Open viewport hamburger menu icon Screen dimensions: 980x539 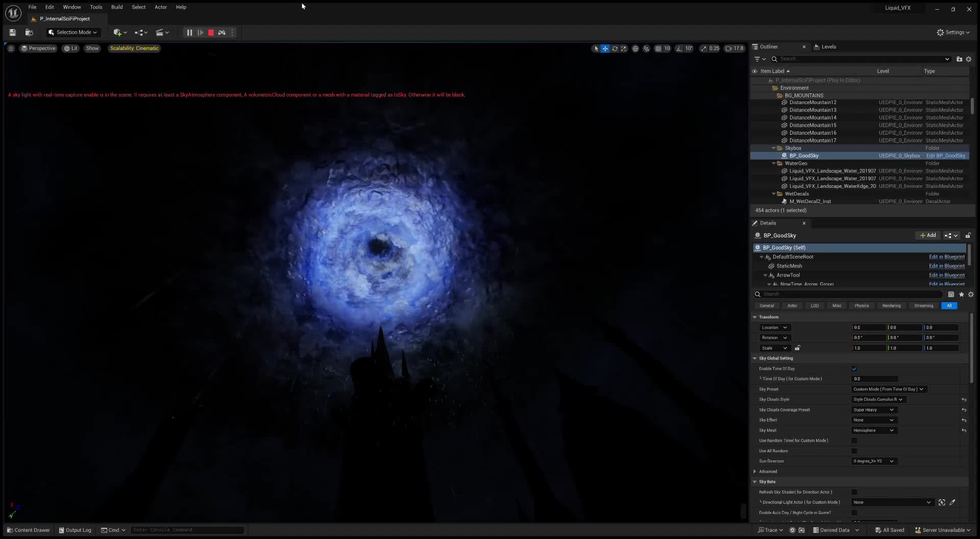10,48
